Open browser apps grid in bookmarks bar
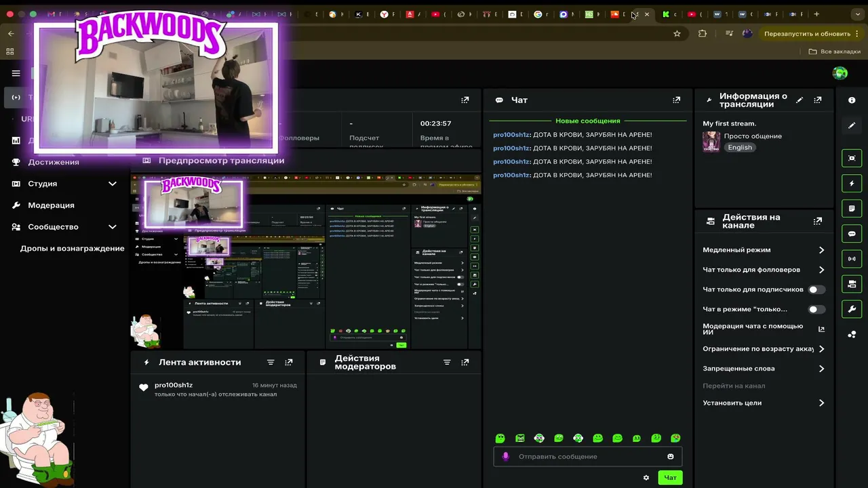Screen dimensions: 868x488 pyautogui.click(x=10, y=52)
